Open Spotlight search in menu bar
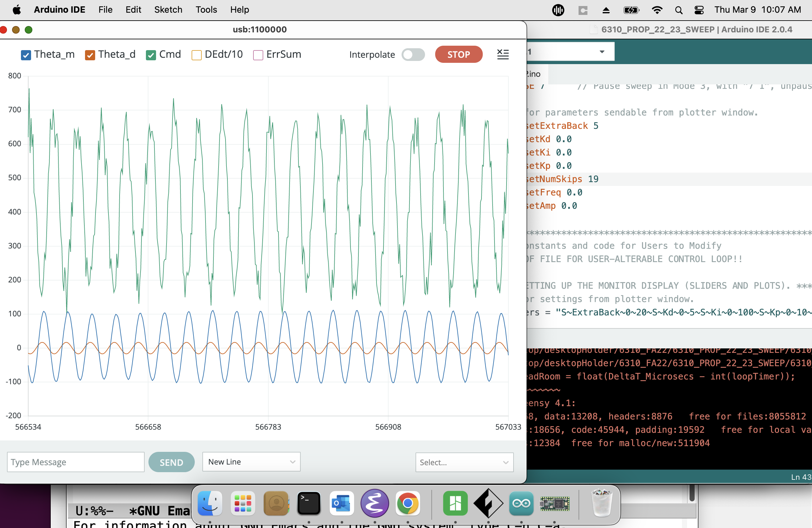Viewport: 812px width, 528px height. coord(678,10)
